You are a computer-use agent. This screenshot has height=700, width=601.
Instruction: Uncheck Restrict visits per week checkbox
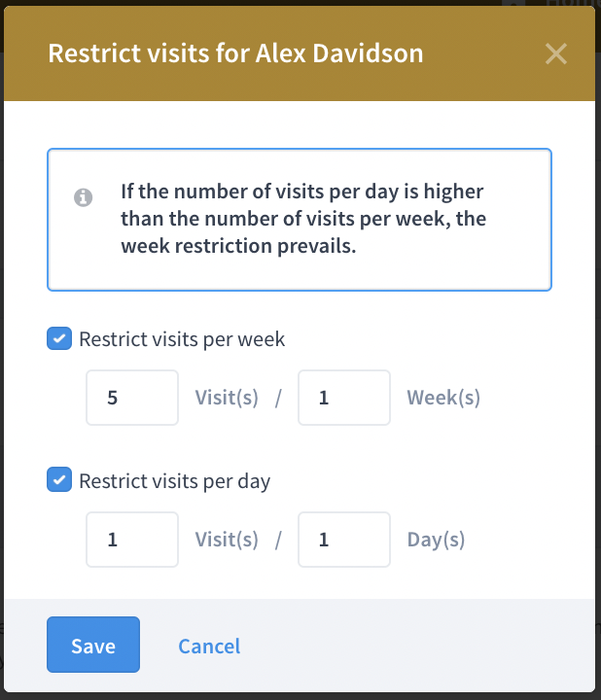coord(59,338)
